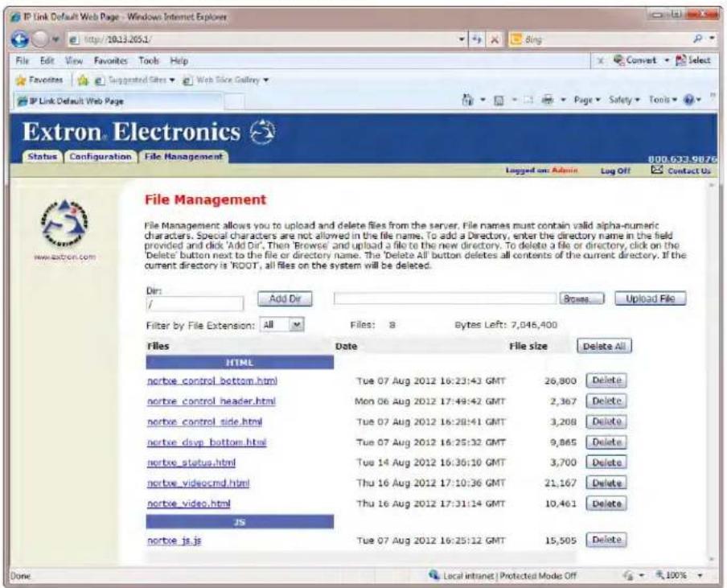The image size is (727, 588).
Task: Delete nortxe_status.html file
Action: click(606, 463)
